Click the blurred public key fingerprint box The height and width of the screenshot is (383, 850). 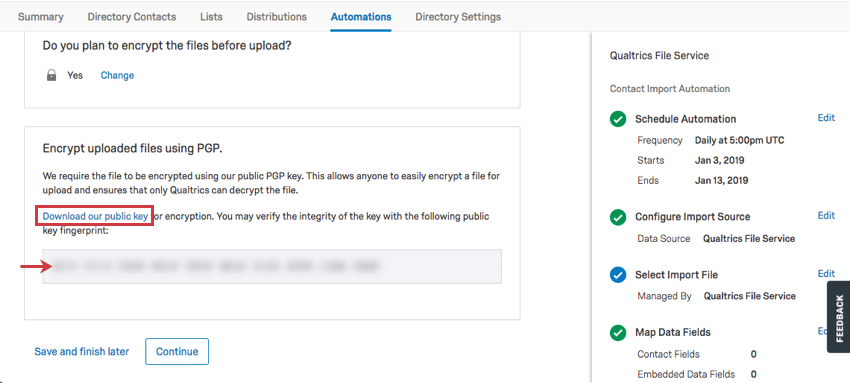pos(272,266)
